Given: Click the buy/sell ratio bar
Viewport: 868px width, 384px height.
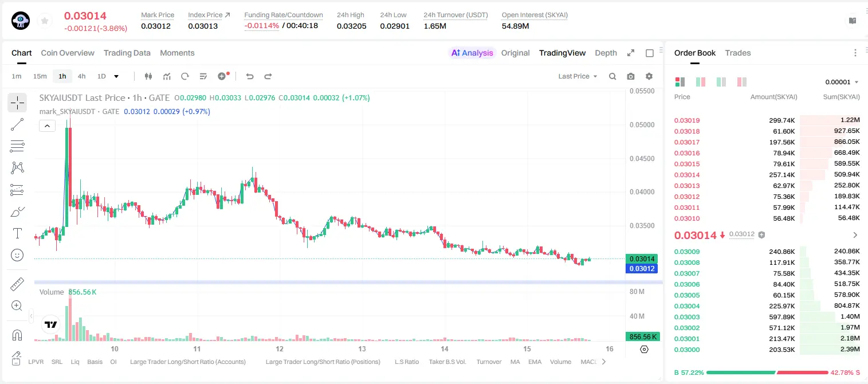Looking at the screenshot, I should coord(767,373).
